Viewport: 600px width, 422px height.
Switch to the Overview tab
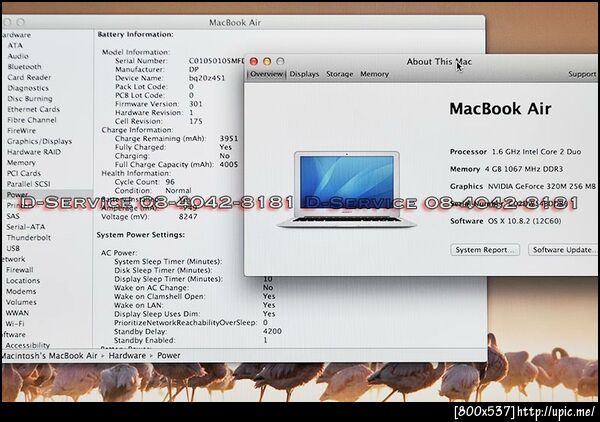click(266, 74)
